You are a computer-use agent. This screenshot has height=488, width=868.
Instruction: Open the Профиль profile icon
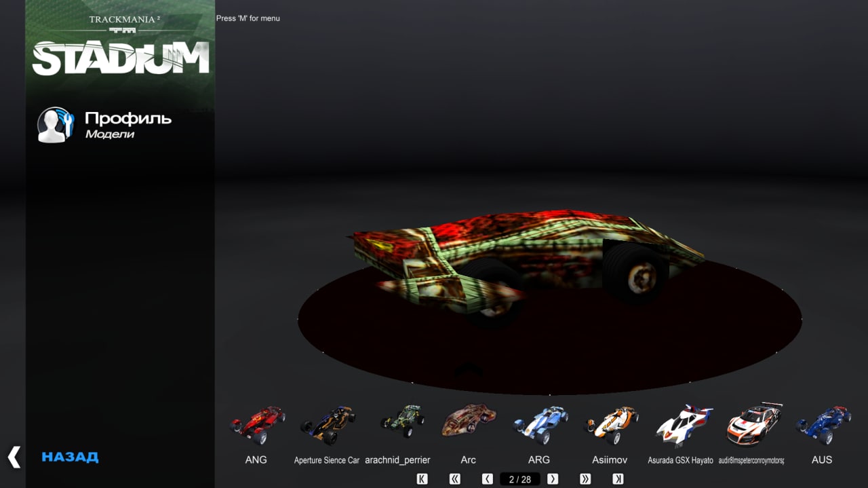(x=56, y=125)
